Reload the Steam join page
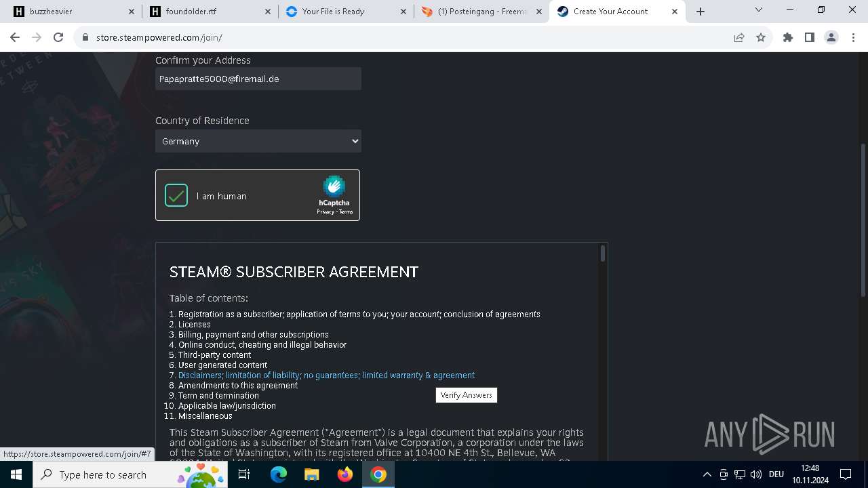The height and width of the screenshot is (488, 868). pyautogui.click(x=58, y=37)
